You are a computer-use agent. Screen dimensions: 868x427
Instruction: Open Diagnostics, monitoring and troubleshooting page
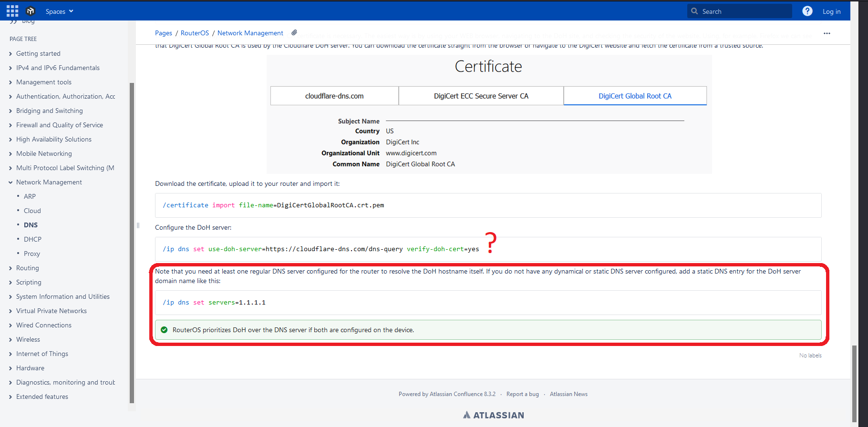[66, 382]
